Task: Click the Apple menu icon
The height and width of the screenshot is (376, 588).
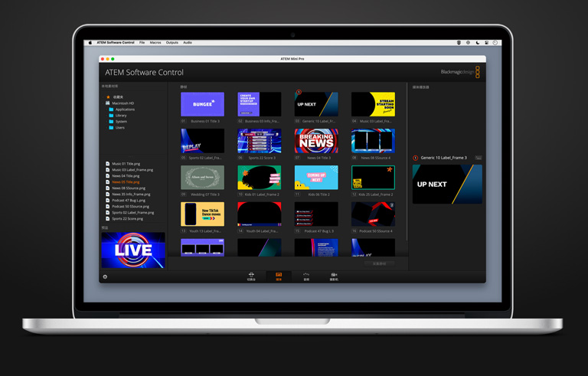Action: [x=90, y=43]
